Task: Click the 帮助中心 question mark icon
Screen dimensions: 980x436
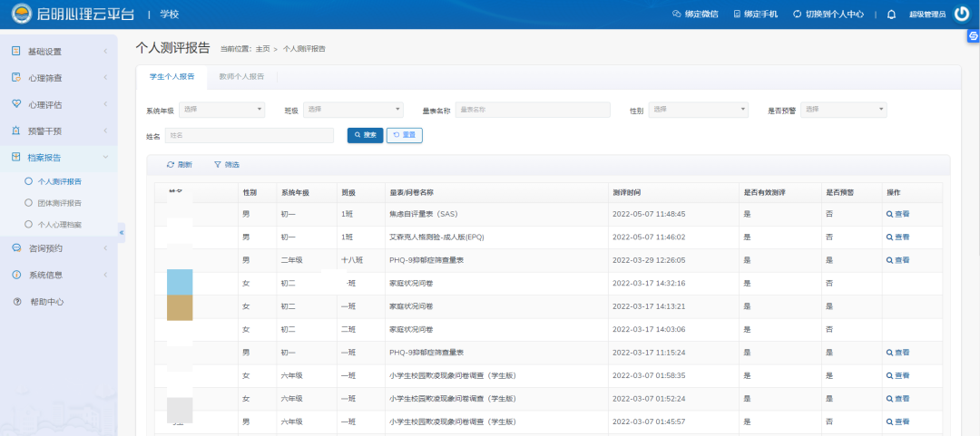Action: (17, 302)
